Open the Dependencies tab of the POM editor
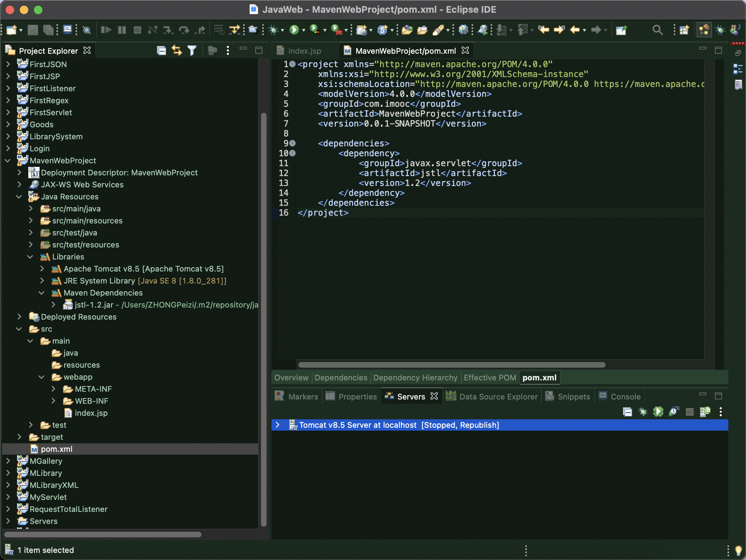Screen dimensions: 746x560 (341, 378)
